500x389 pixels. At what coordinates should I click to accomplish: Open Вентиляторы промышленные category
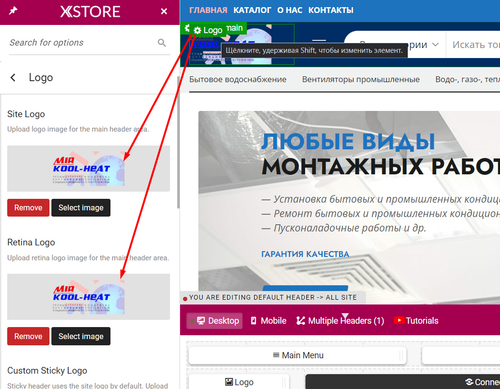(x=361, y=79)
